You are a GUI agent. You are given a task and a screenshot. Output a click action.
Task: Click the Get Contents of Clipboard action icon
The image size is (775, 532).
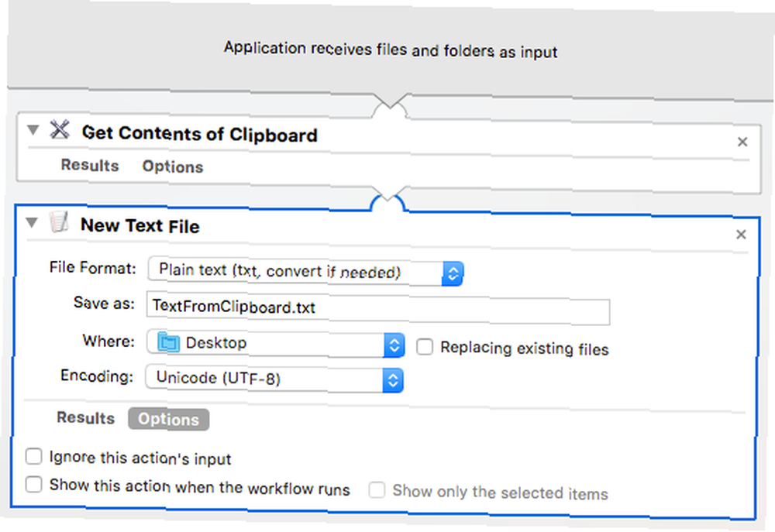point(60,130)
